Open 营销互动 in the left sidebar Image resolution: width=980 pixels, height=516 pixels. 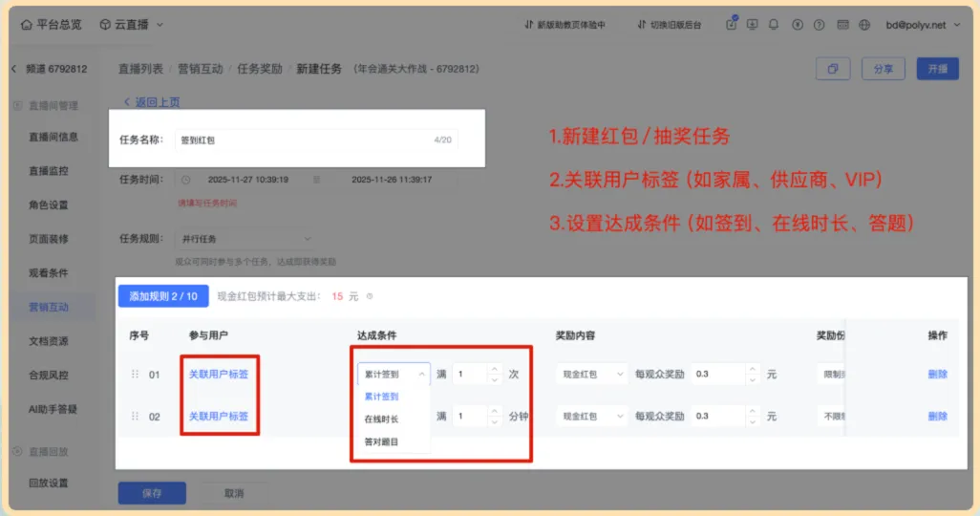(48, 307)
